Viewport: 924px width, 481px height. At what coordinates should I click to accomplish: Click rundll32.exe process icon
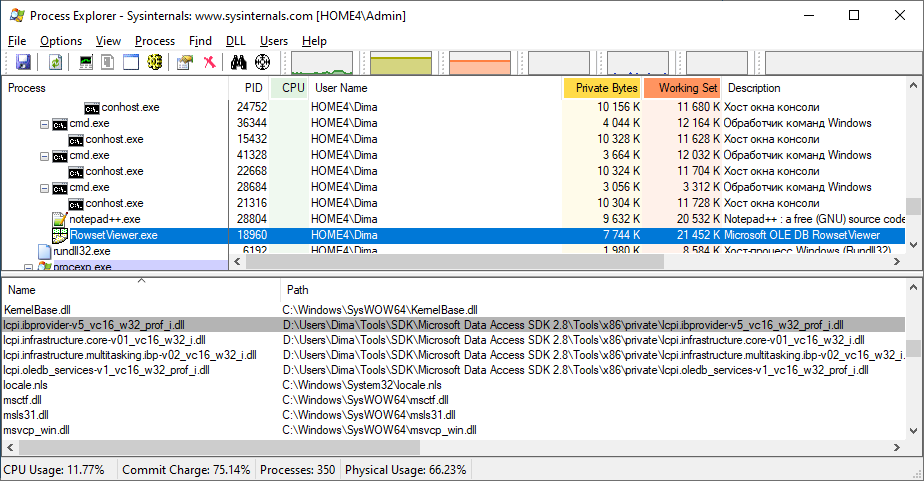pos(45,251)
